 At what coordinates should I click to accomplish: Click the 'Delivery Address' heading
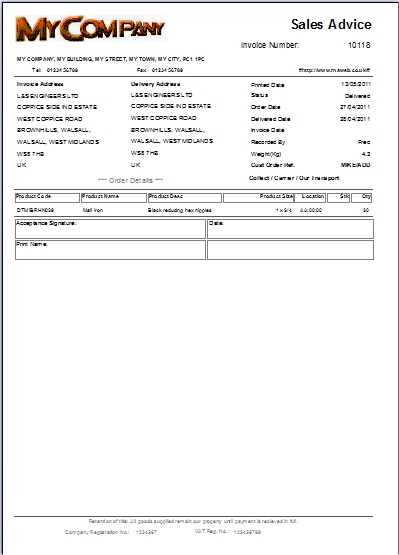pos(155,84)
